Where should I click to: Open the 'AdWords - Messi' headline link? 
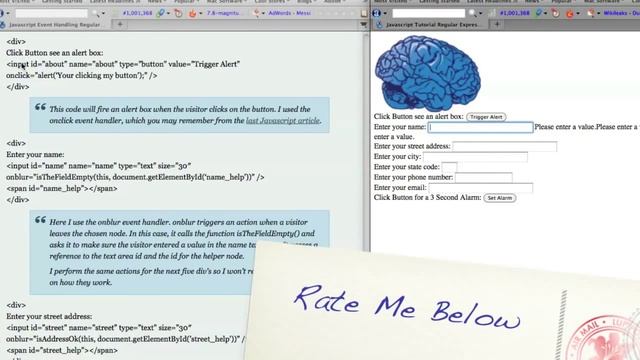pos(290,13)
